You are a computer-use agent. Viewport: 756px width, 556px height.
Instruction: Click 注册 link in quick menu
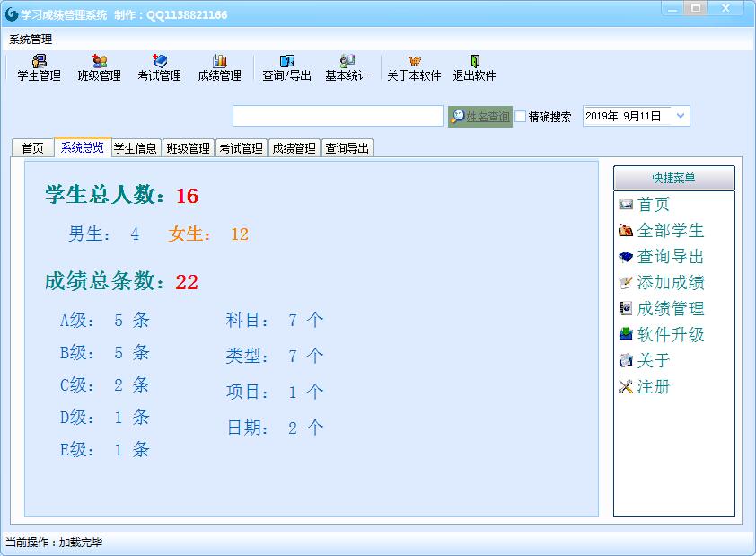(654, 386)
